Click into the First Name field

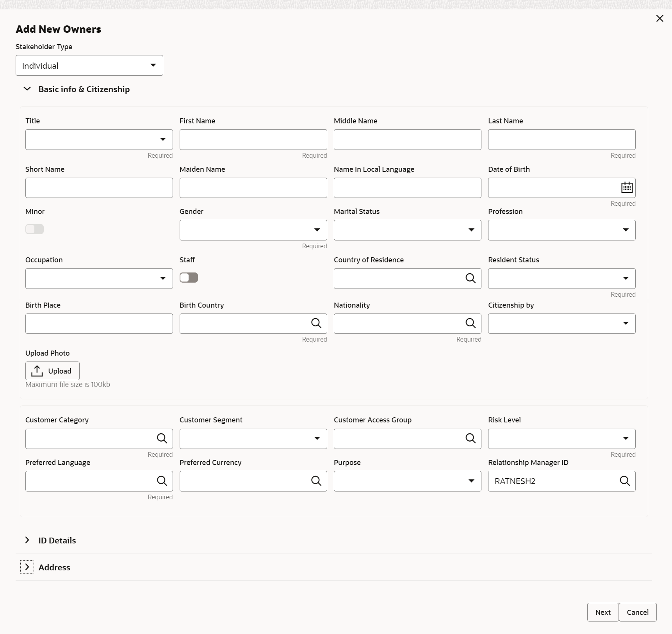coord(253,140)
